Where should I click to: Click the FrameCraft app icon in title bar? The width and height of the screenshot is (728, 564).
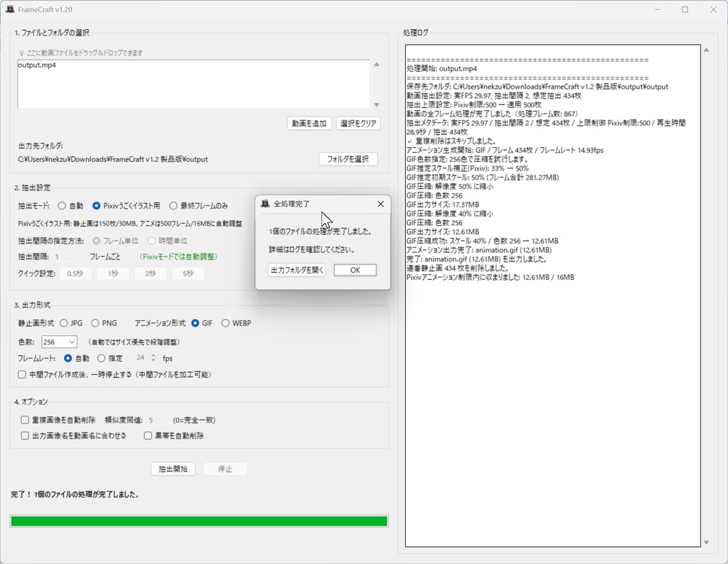tap(10, 9)
